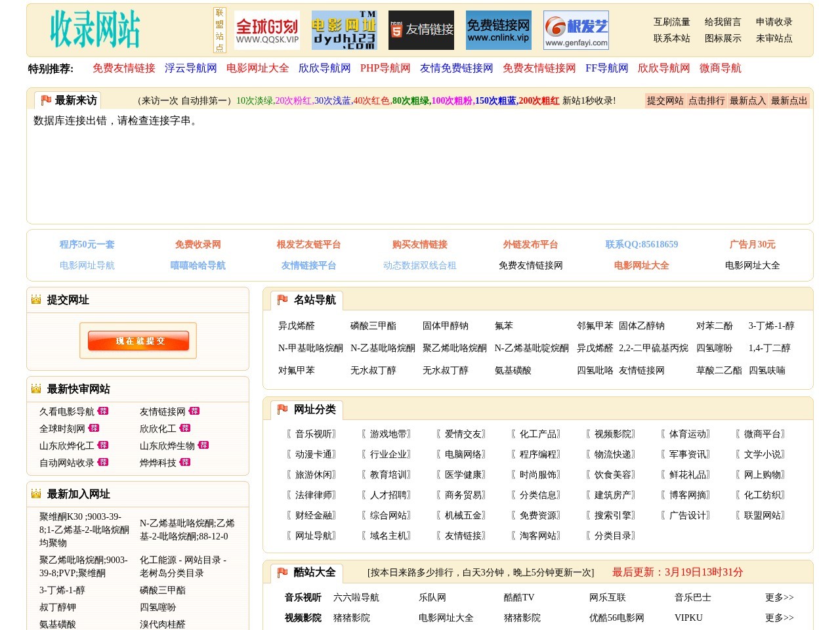Image resolution: width=840 pixels, height=630 pixels.
Task: Click the HTML5 友情链接 banner
Action: pyautogui.click(x=421, y=30)
